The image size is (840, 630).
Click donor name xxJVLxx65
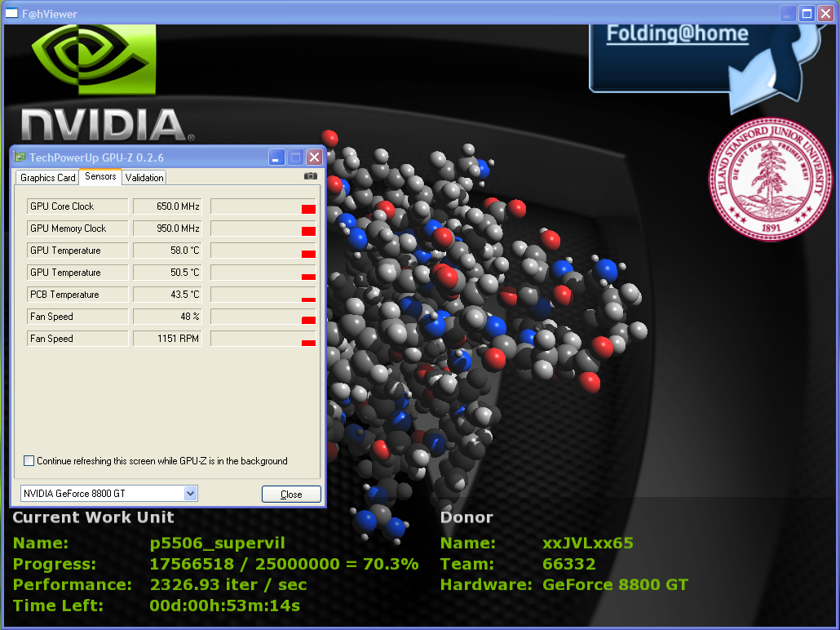pyautogui.click(x=588, y=543)
